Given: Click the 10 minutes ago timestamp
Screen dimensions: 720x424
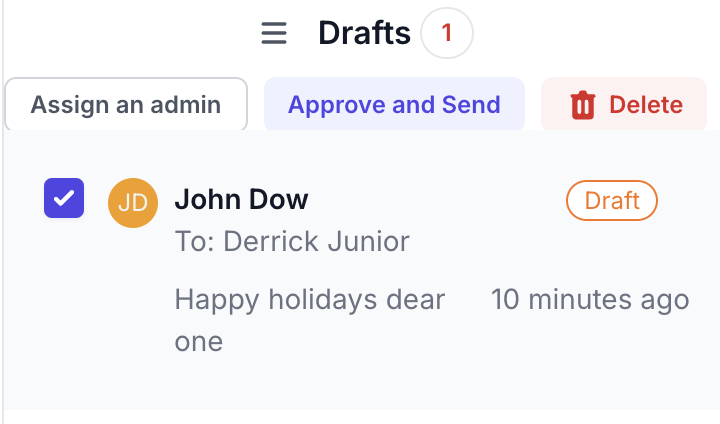Looking at the screenshot, I should coord(590,299).
